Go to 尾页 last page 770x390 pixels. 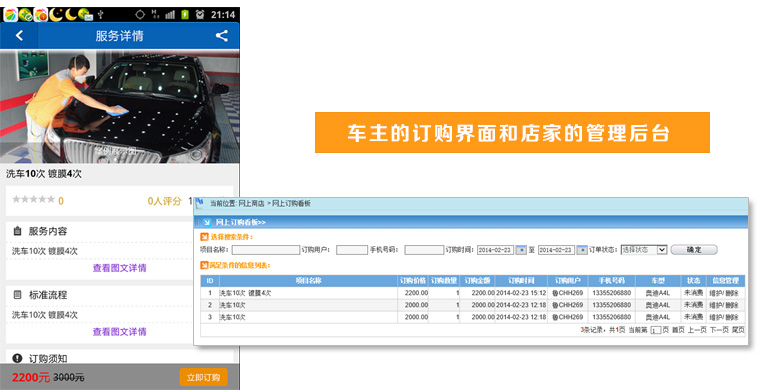(738, 330)
